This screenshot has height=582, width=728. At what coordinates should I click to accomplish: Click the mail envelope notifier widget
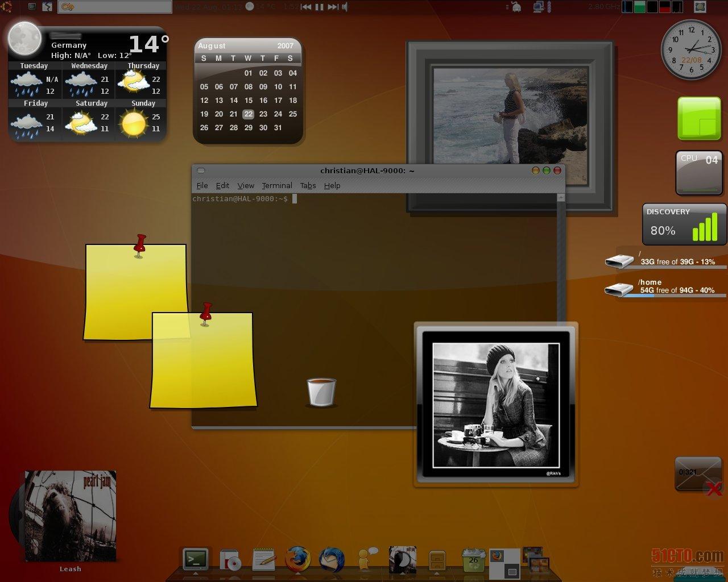(x=698, y=475)
